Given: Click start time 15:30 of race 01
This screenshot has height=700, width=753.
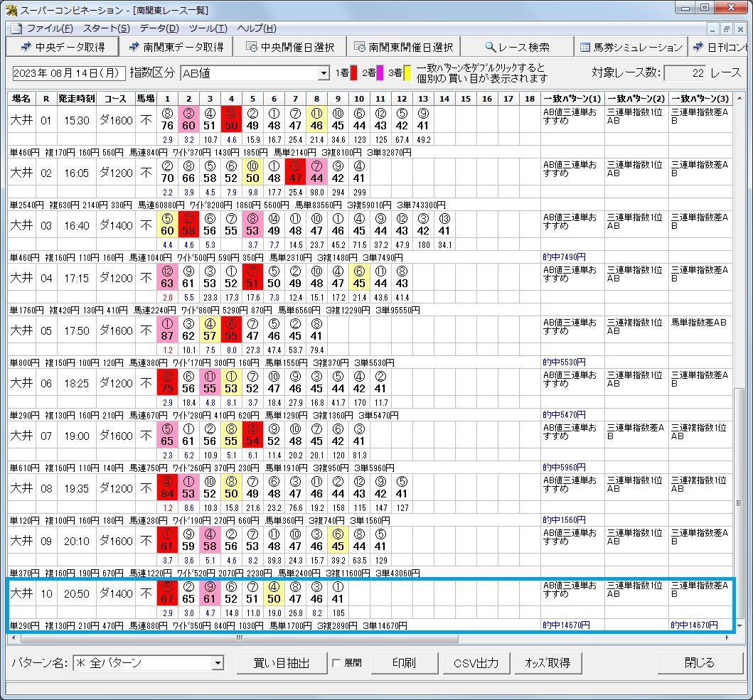Looking at the screenshot, I should pyautogui.click(x=76, y=121).
